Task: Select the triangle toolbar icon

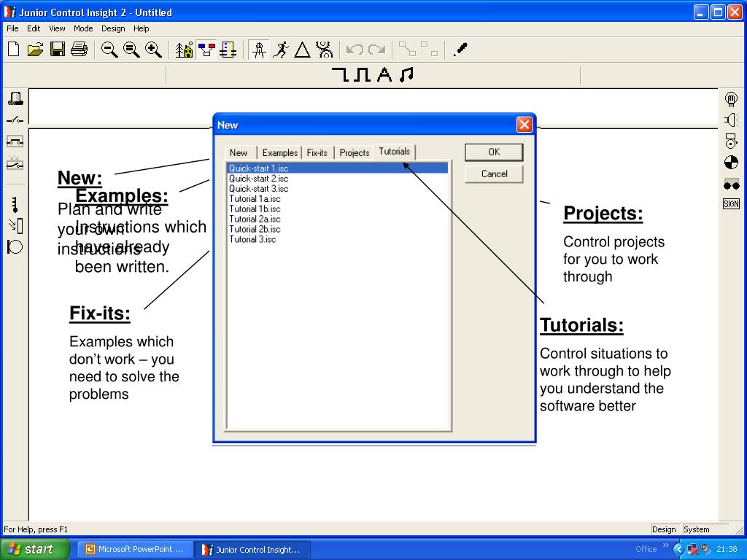Action: [x=302, y=49]
